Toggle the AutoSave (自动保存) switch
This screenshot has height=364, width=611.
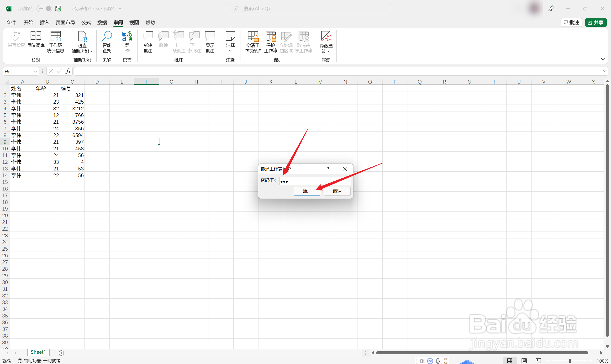pyautogui.click(x=44, y=9)
